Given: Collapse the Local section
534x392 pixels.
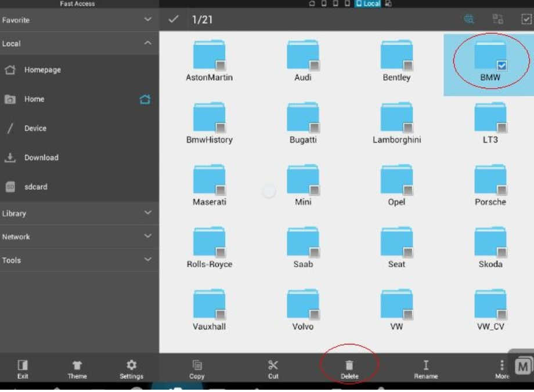Looking at the screenshot, I should (80, 43).
